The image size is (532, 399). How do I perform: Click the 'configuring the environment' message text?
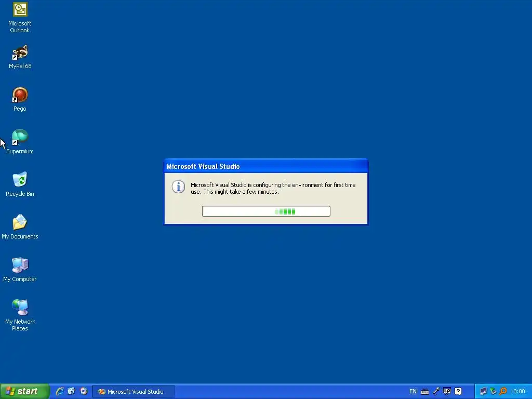(273, 188)
